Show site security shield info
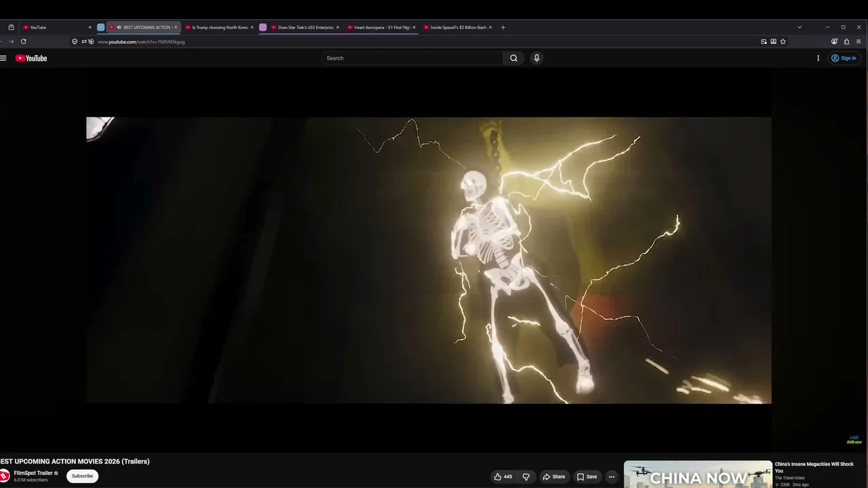 tap(75, 41)
